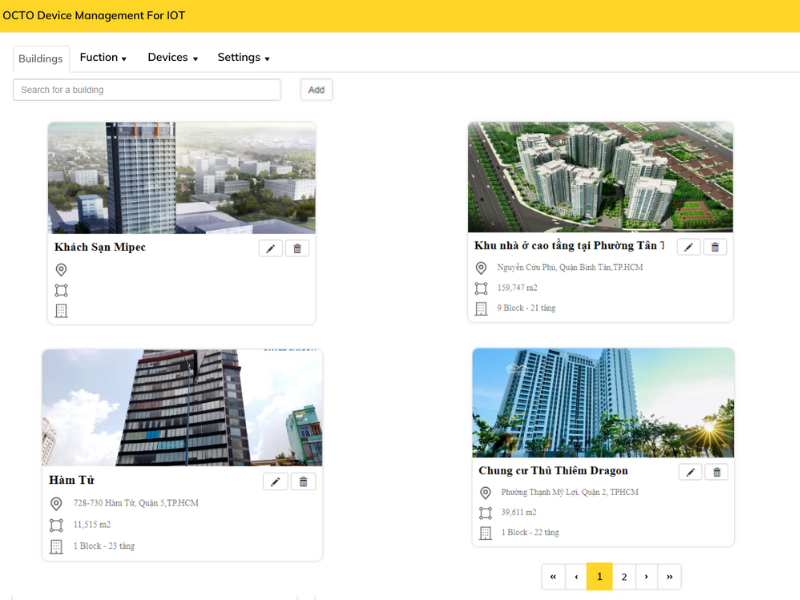Open the Devices dropdown menu
This screenshot has width=800, height=600.
coord(172,58)
